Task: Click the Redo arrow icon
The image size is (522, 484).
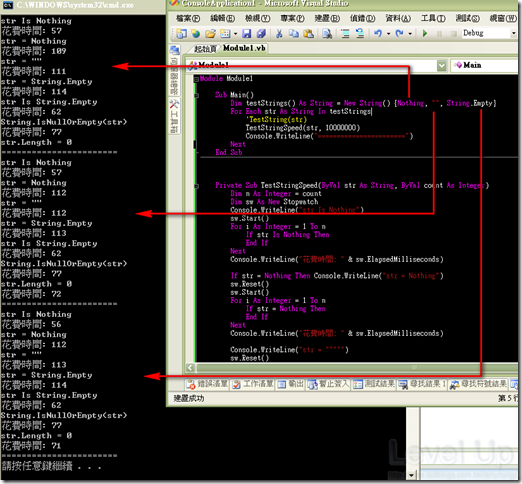Action: coord(399,33)
